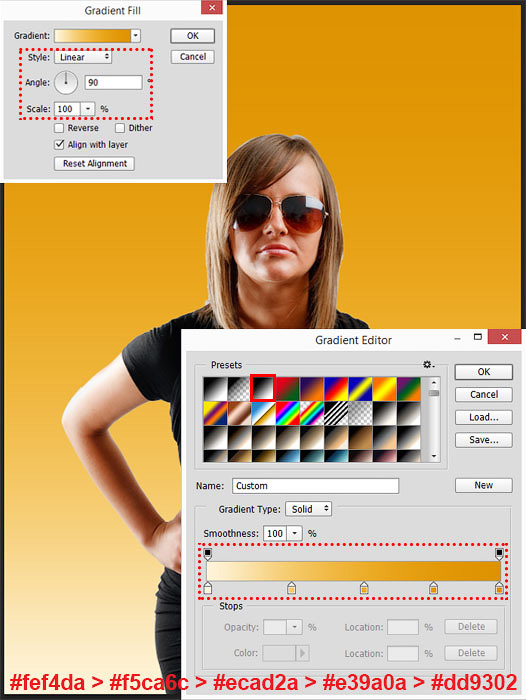This screenshot has width=526, height=700.
Task: Select the violet, green, orange gradient preset
Action: click(x=408, y=389)
